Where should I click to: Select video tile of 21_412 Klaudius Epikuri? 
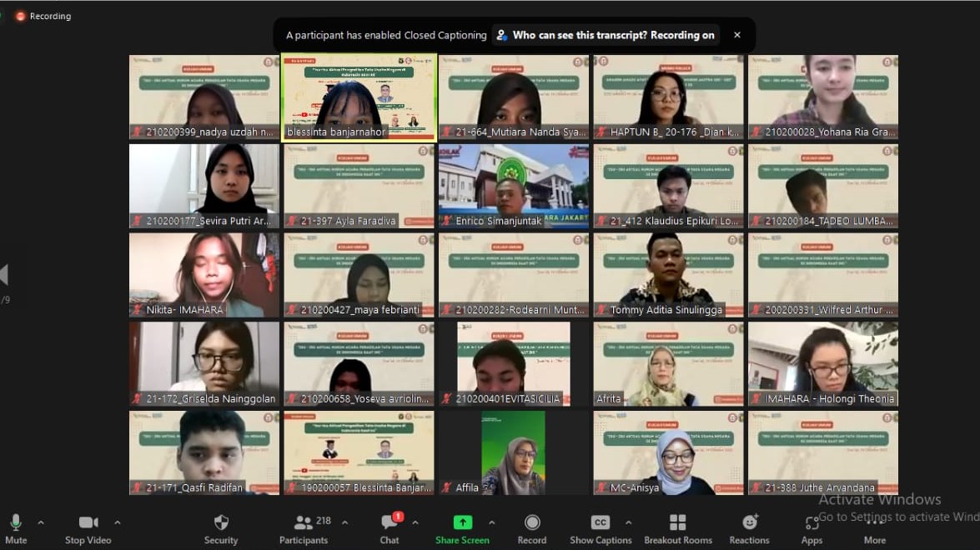point(668,186)
